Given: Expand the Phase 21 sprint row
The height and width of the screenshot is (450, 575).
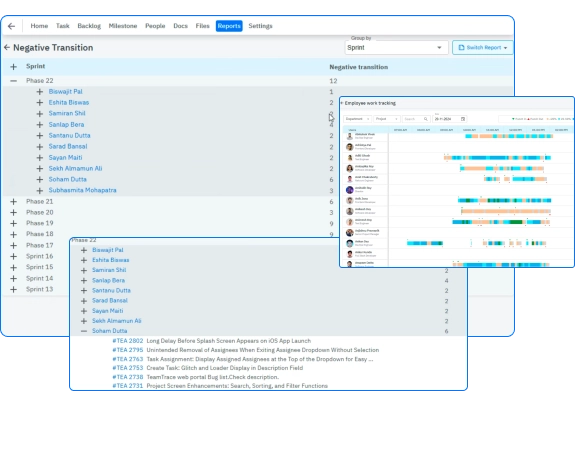Looking at the screenshot, I should pyautogui.click(x=14, y=201).
